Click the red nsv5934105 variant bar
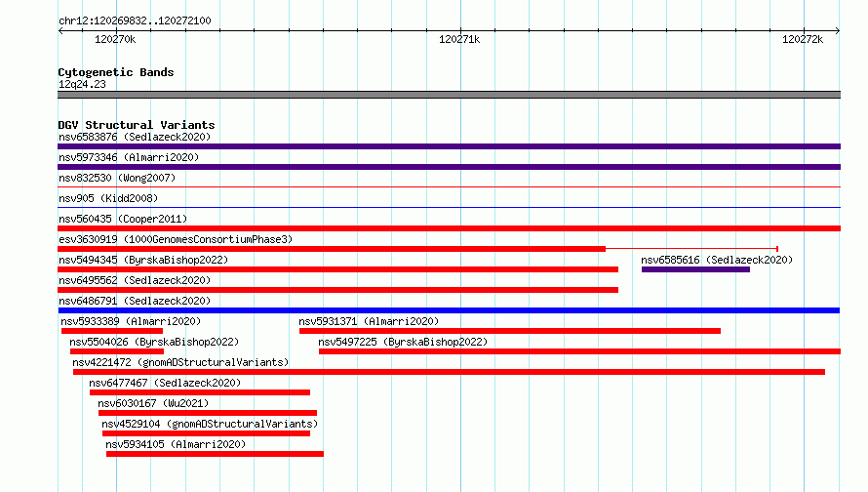Image resolution: width=868 pixels, height=492 pixels. (x=215, y=454)
